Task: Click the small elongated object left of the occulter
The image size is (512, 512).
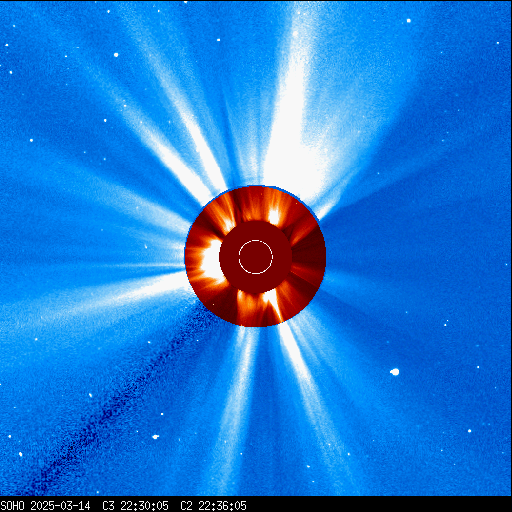Action: (x=146, y=247)
